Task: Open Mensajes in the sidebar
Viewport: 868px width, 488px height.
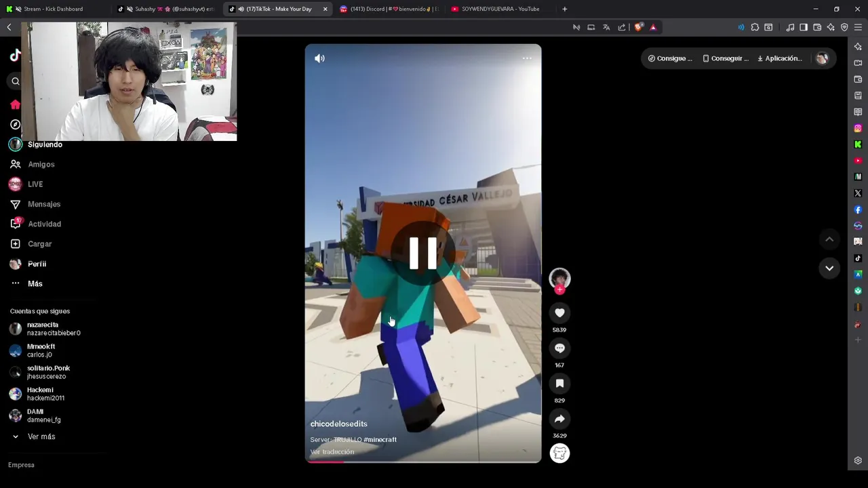Action: click(43, 204)
